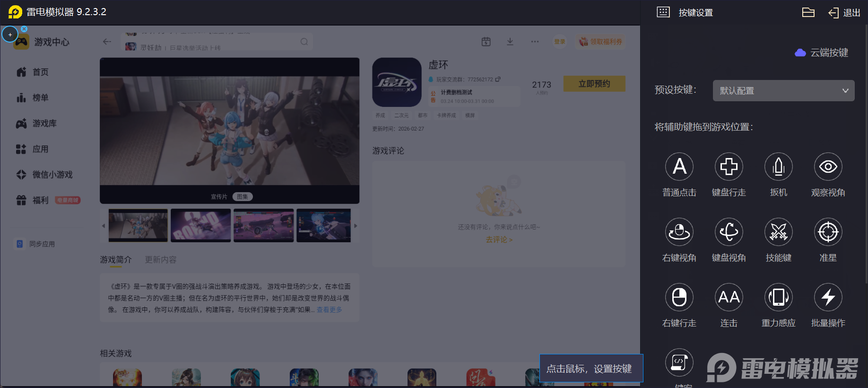Click the keyboard icon beside 按键设置
The height and width of the screenshot is (388, 868).
coord(663,12)
